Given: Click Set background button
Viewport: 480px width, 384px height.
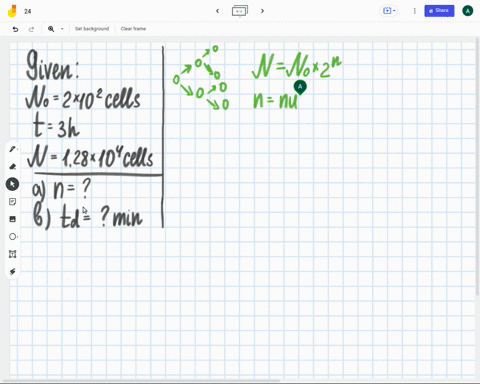Looking at the screenshot, I should pos(92,29).
